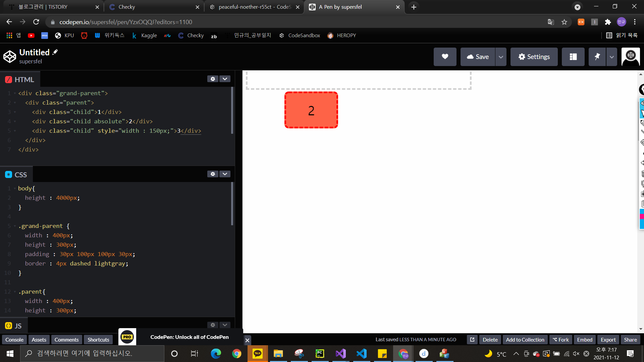Toggle fold arrow on body rule
644x362 pixels.
[15, 189]
